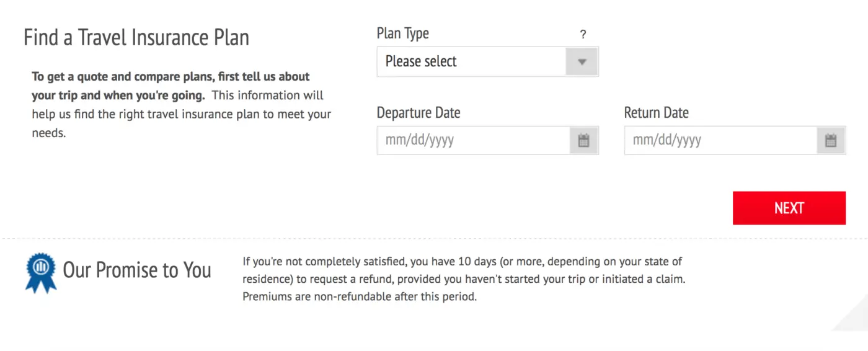Click the 'Find a Travel Insurance Plan' heading
Screen dimensions: 868x351
point(136,37)
